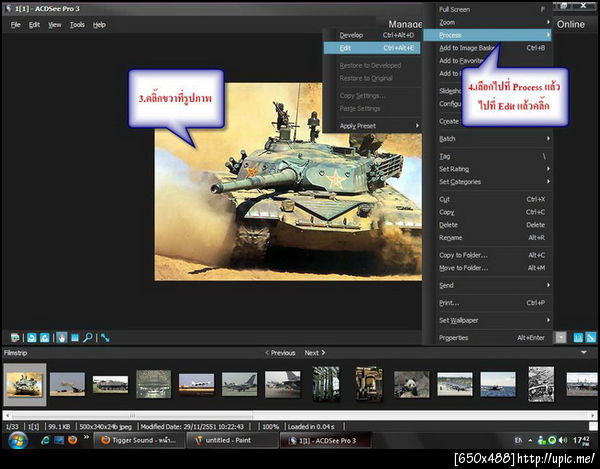Choose Tag in context menu
Viewport: 600px width, 469px height.
pos(488,156)
